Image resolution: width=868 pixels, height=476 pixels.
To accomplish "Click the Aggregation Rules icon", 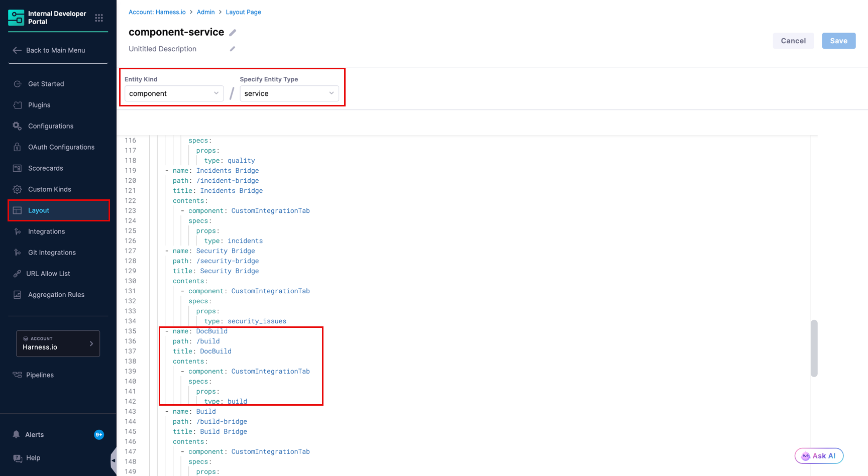I will (x=18, y=295).
